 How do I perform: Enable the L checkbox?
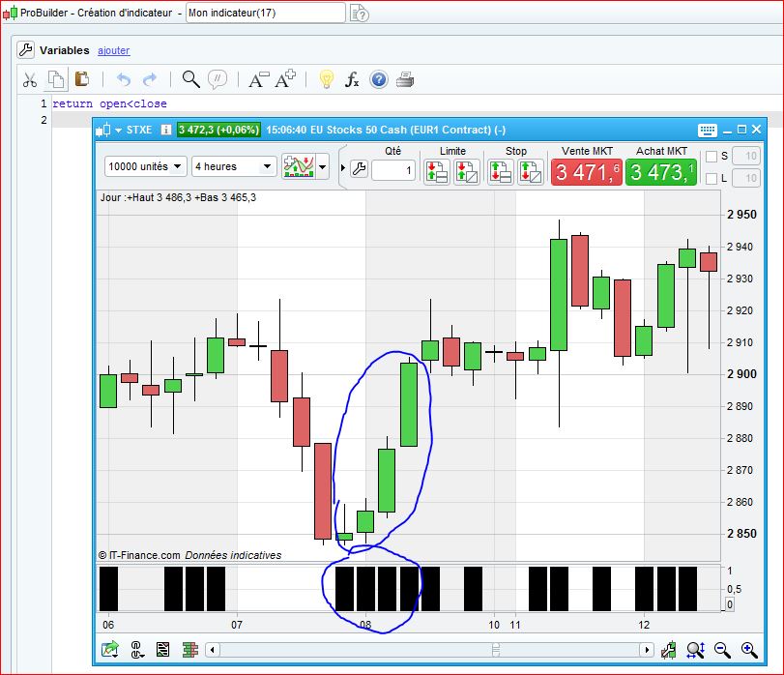coord(711,179)
